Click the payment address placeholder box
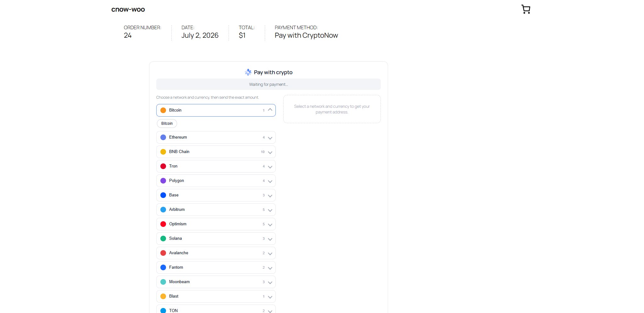The height and width of the screenshot is (313, 644). (x=332, y=109)
